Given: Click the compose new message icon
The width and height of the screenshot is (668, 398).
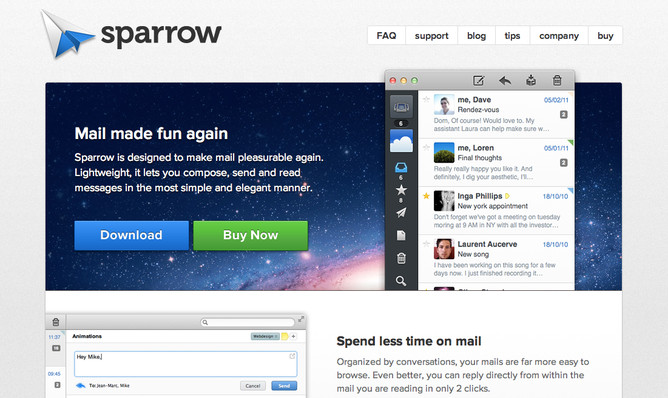Looking at the screenshot, I should click(x=479, y=80).
